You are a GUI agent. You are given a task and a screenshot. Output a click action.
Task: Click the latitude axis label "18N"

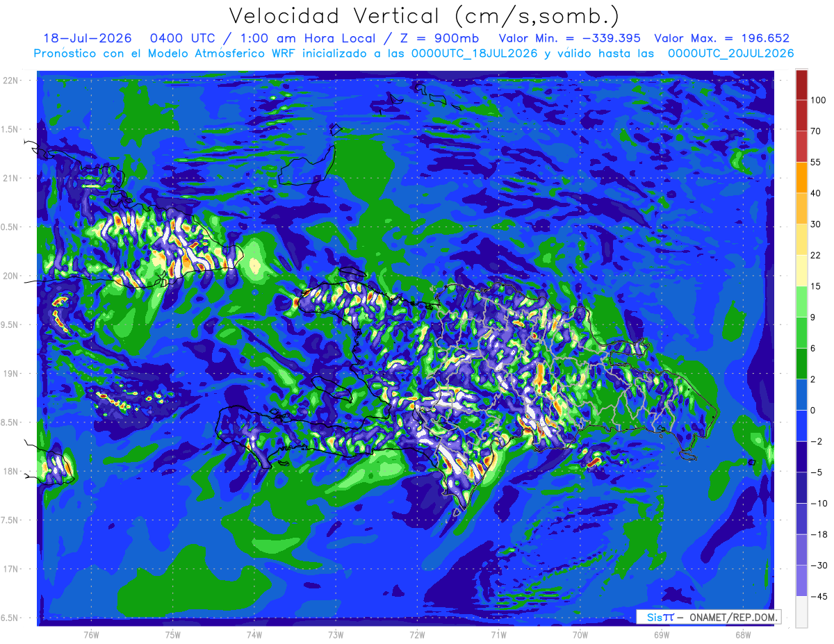(11, 471)
